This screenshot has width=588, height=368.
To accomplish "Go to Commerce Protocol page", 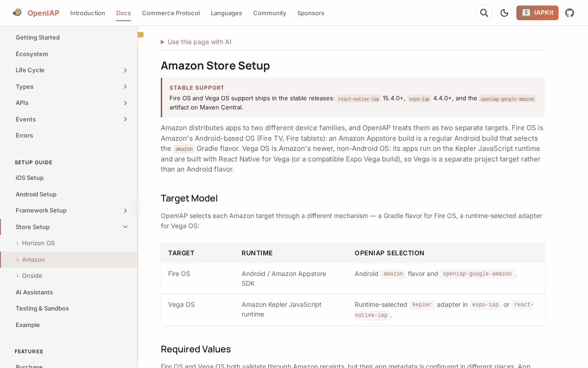I will 171,13.
